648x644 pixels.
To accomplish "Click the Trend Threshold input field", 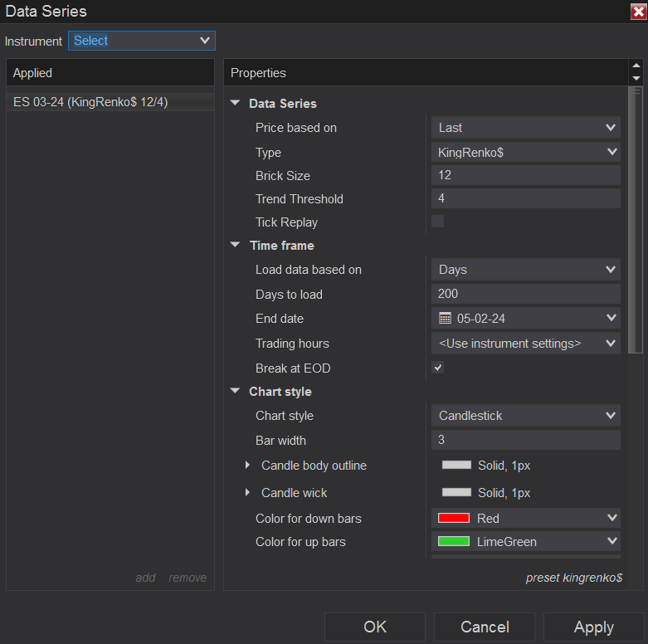I will [x=526, y=198].
